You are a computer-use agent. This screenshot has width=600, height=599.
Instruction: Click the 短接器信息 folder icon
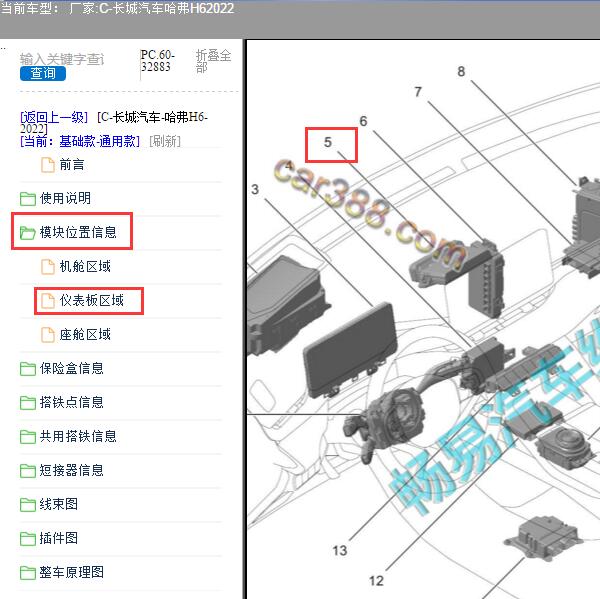[28, 471]
